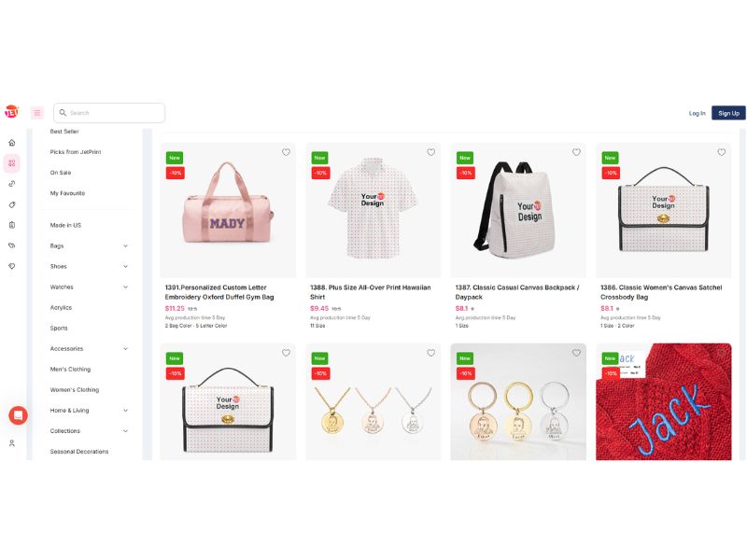The width and height of the screenshot is (747, 560).
Task: Select Men's Clothing category
Action: click(x=70, y=369)
